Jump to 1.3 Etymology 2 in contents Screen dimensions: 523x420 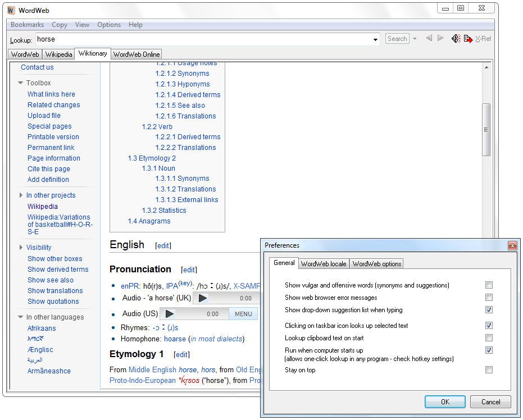click(x=152, y=158)
